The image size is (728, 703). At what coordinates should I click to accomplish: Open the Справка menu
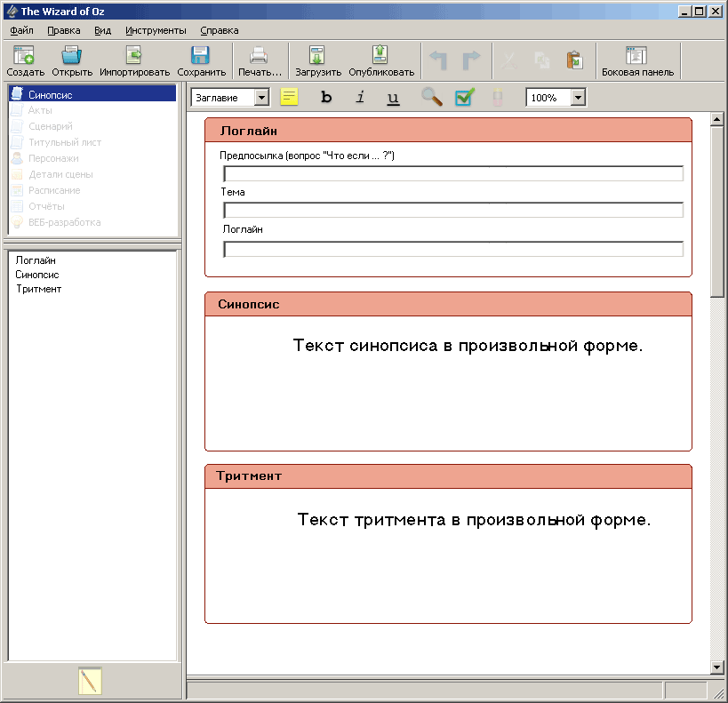click(x=220, y=30)
